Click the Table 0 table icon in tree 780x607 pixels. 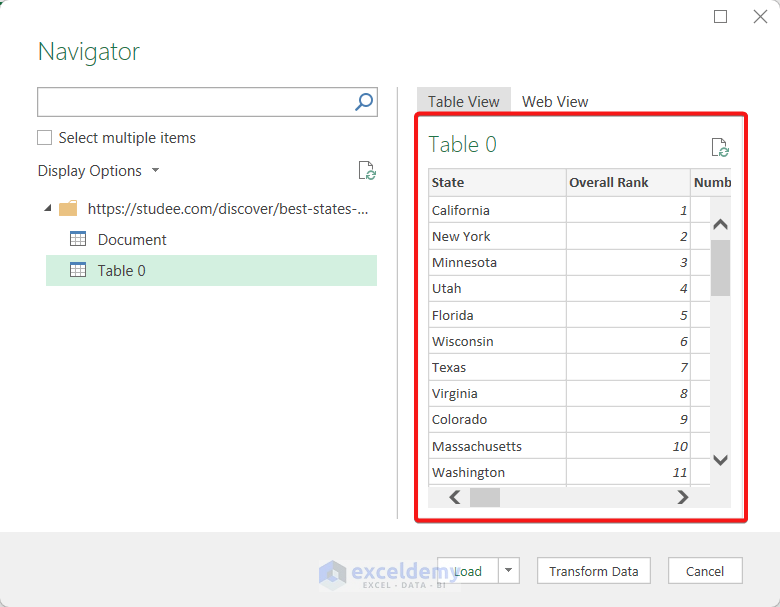78,270
